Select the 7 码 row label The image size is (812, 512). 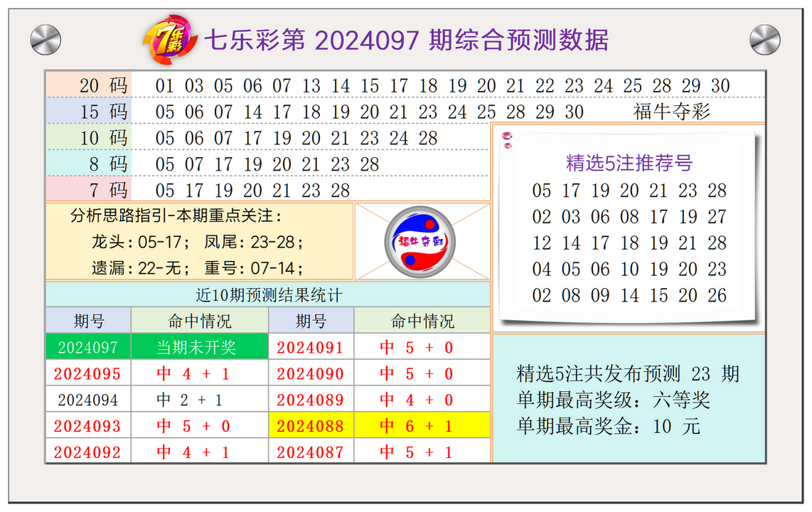pyautogui.click(x=89, y=189)
